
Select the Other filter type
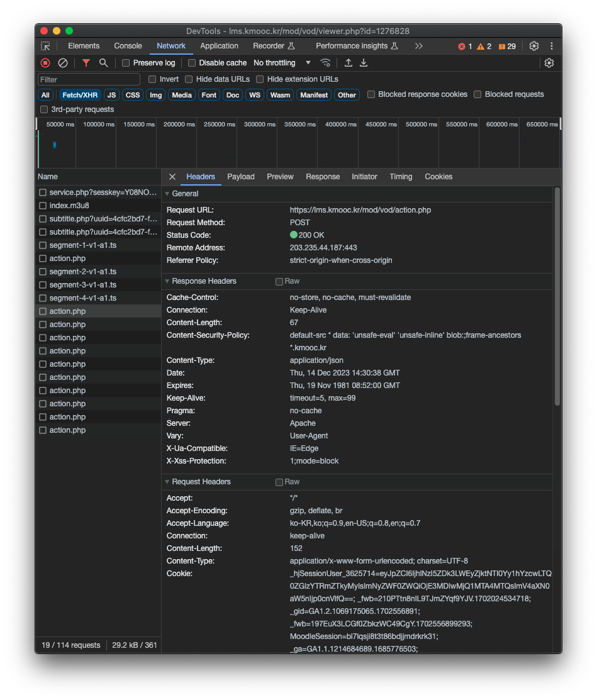click(x=347, y=95)
